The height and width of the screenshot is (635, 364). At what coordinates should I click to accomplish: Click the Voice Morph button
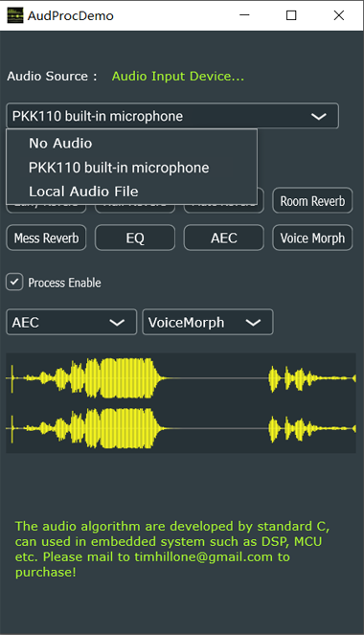[x=312, y=238]
